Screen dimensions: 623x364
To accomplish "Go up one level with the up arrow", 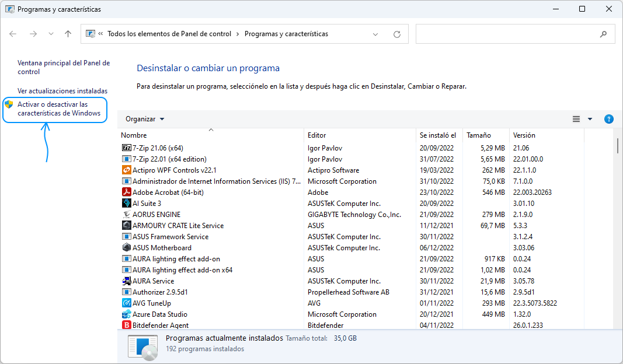I will coord(68,34).
